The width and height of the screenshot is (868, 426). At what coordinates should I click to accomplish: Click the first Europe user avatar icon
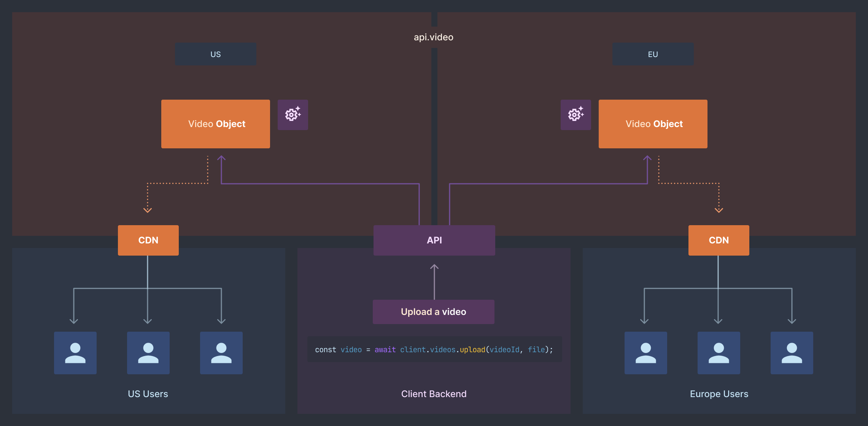point(645,353)
